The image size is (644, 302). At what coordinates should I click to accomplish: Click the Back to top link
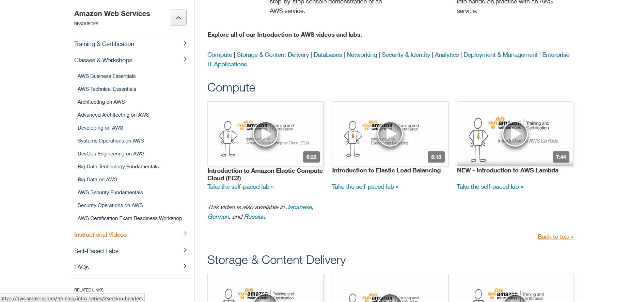tap(555, 237)
